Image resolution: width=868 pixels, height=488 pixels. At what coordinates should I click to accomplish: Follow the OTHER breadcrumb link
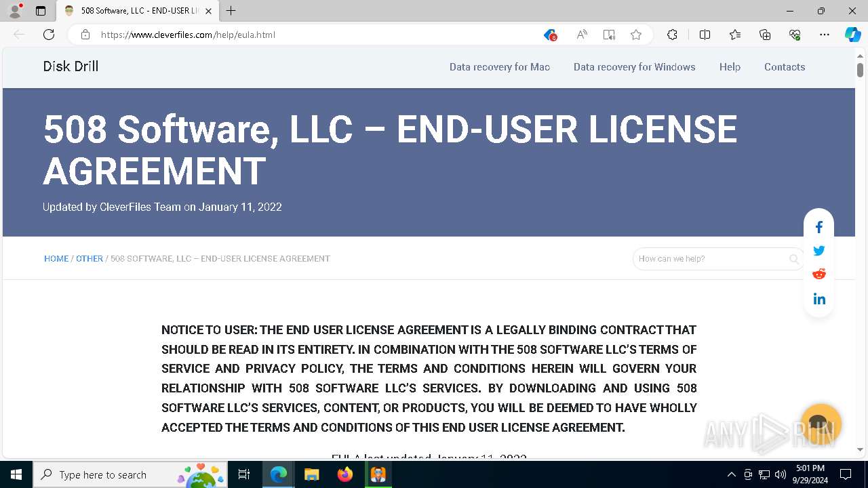coord(90,259)
